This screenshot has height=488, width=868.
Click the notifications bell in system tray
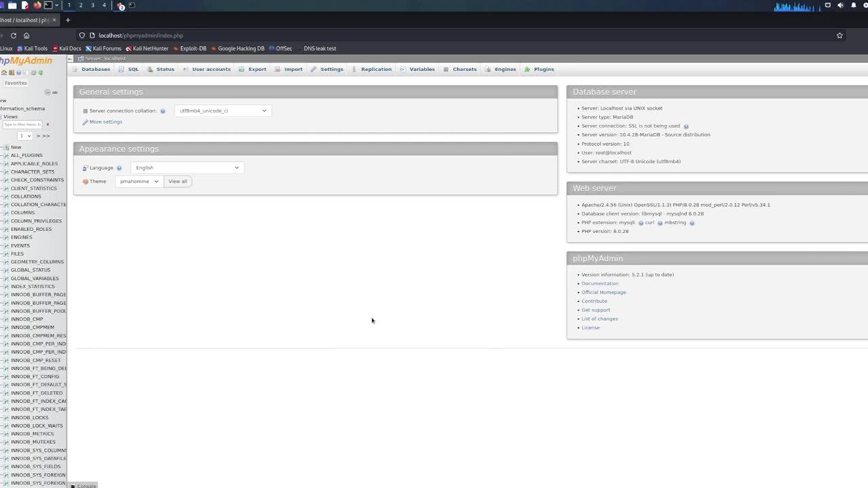tap(853, 5)
